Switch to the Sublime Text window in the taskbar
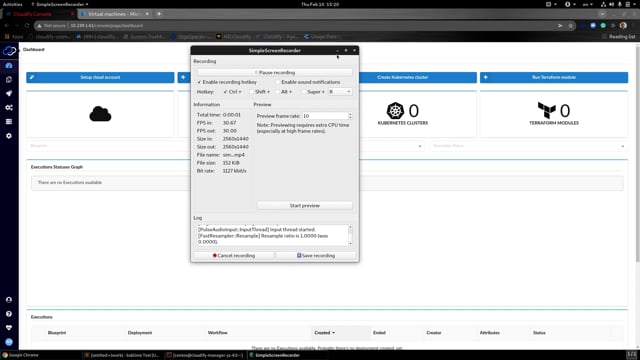 [122, 355]
